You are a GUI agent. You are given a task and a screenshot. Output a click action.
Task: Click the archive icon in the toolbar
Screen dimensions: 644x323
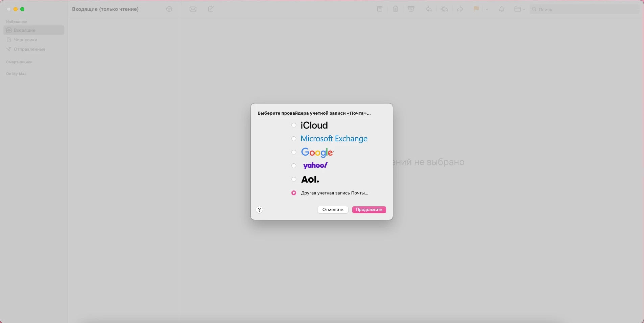click(379, 9)
